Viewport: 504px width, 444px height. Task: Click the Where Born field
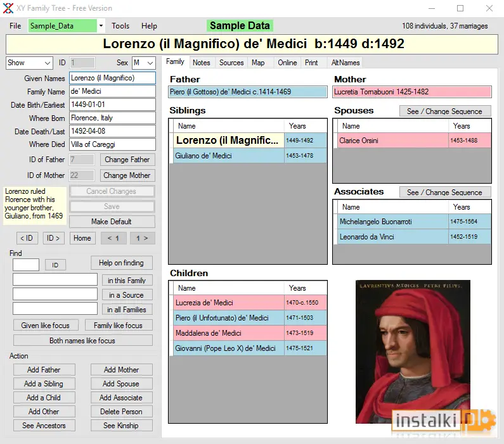point(112,118)
